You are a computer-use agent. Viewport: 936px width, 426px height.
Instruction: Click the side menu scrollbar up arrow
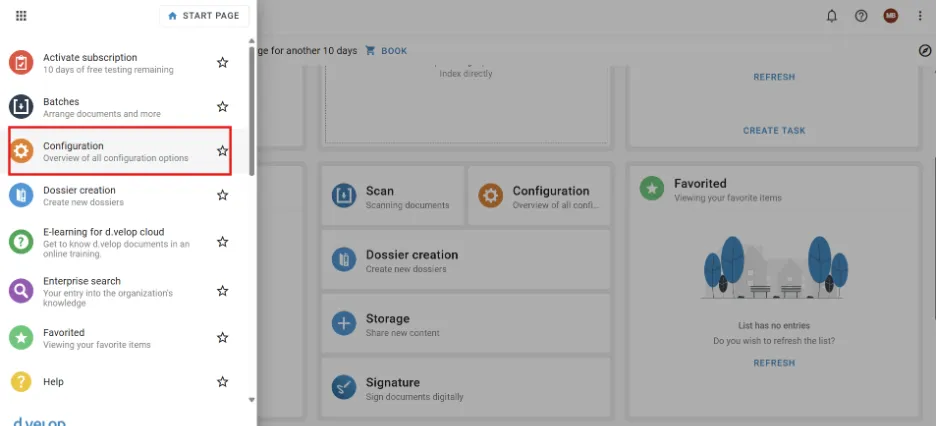pos(252,41)
